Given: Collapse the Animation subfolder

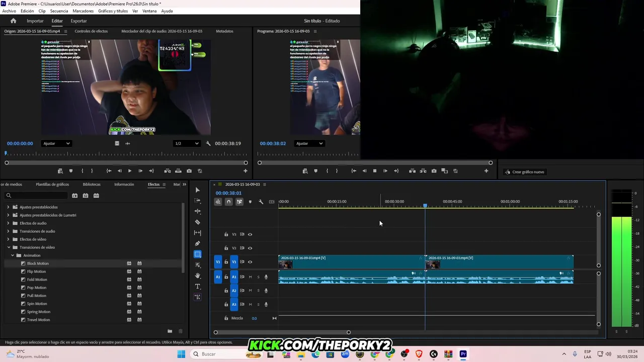Looking at the screenshot, I should pyautogui.click(x=12, y=255).
